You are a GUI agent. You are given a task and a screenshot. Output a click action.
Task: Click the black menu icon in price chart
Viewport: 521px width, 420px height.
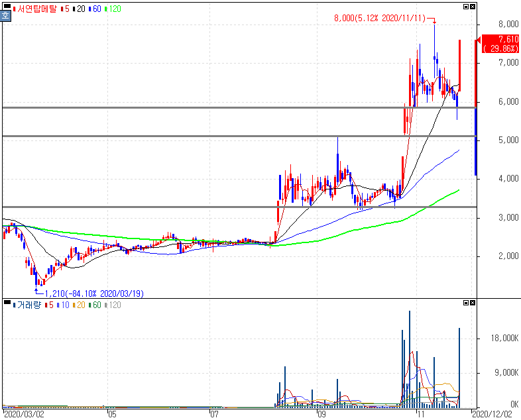[7, 6]
